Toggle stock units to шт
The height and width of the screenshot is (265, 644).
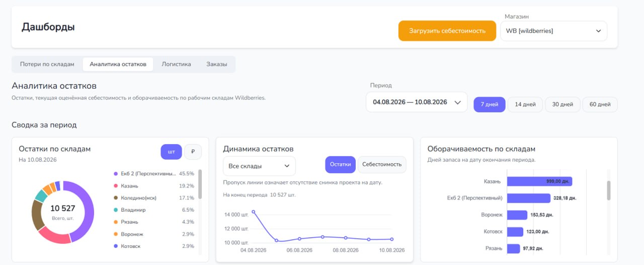click(x=171, y=152)
